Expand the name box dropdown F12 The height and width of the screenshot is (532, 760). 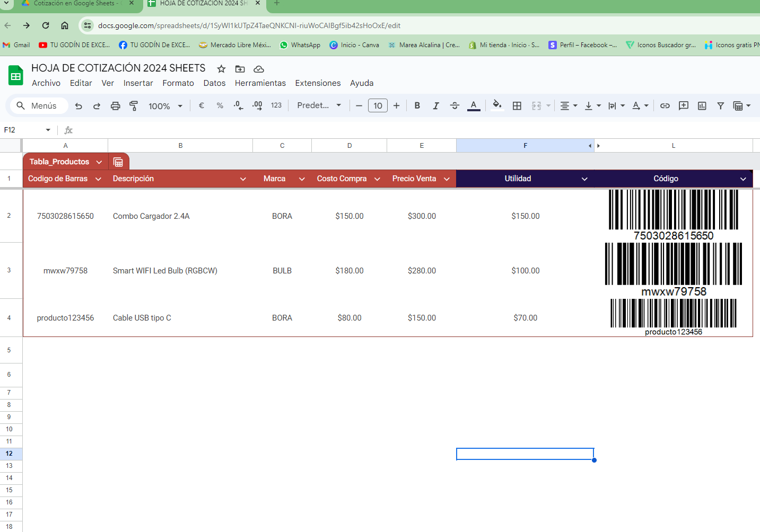coord(48,130)
